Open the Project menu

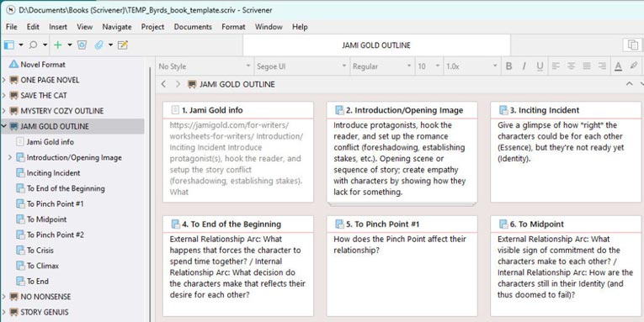(152, 27)
